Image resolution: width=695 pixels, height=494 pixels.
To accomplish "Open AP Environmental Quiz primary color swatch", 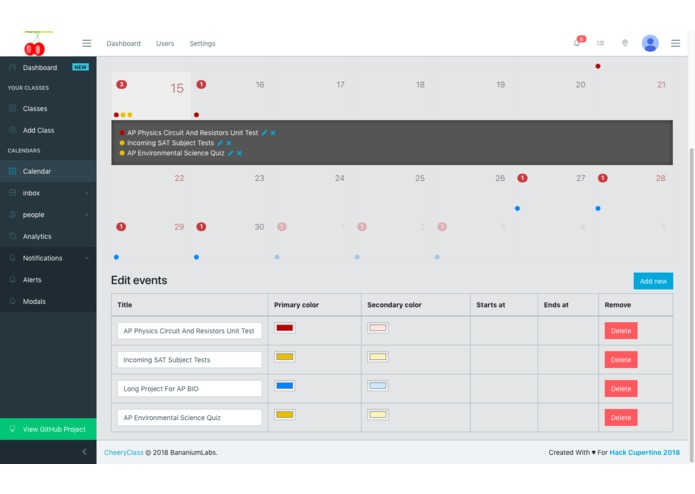I will click(x=285, y=415).
